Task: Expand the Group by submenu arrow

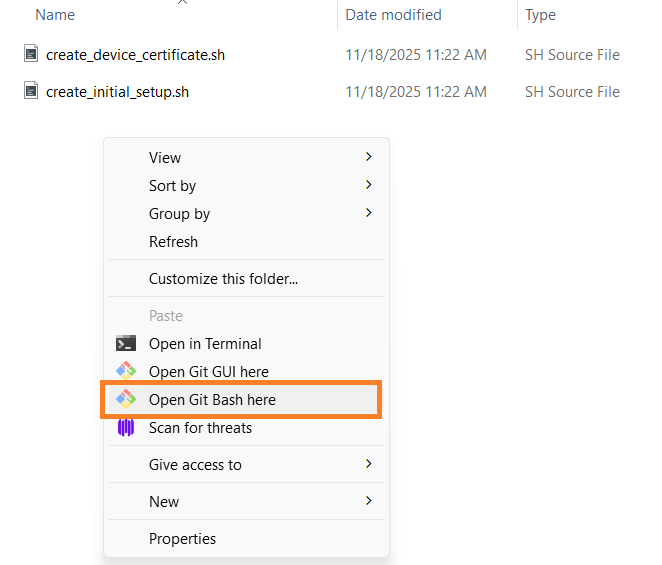Action: point(368,213)
